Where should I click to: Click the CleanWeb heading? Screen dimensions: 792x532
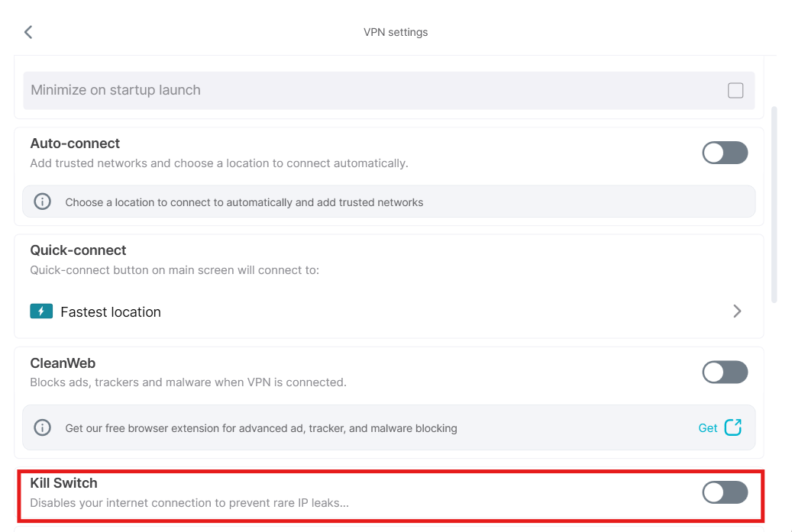[x=63, y=363]
